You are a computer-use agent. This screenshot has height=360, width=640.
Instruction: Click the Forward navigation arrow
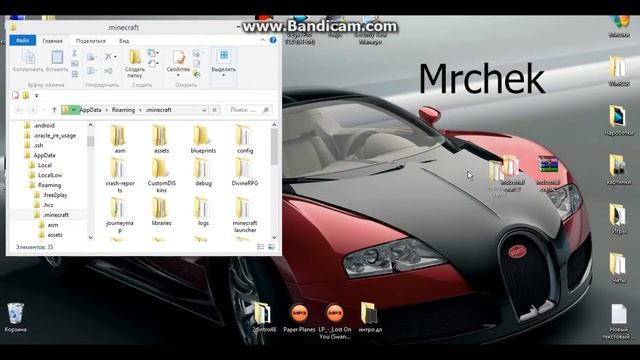pos(32,110)
